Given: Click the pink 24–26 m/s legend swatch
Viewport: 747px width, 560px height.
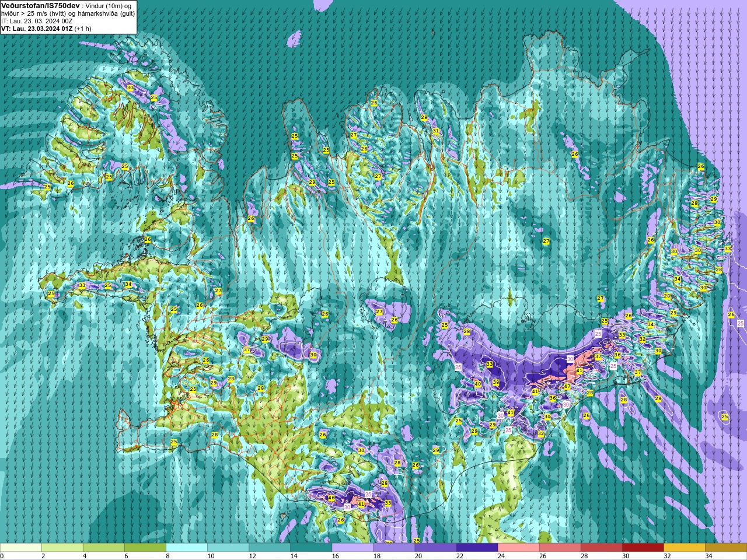Looking at the screenshot, I should coord(518,548).
